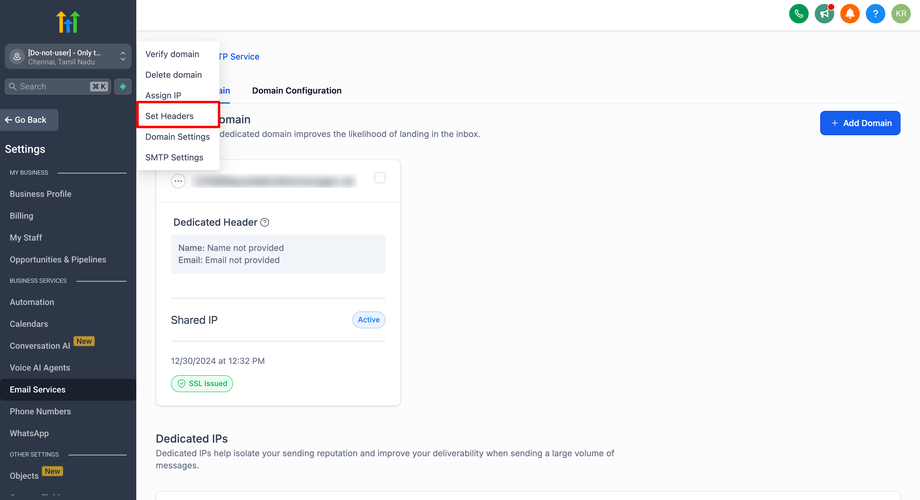
Task: Click the Dedicated Header info icon
Action: (265, 223)
